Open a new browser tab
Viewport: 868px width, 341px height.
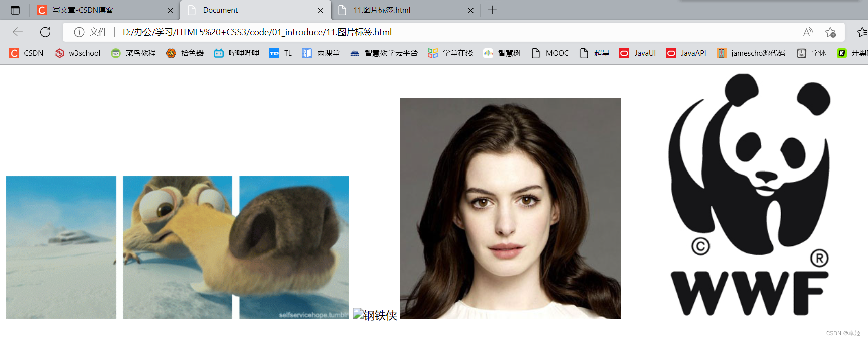[x=492, y=10]
